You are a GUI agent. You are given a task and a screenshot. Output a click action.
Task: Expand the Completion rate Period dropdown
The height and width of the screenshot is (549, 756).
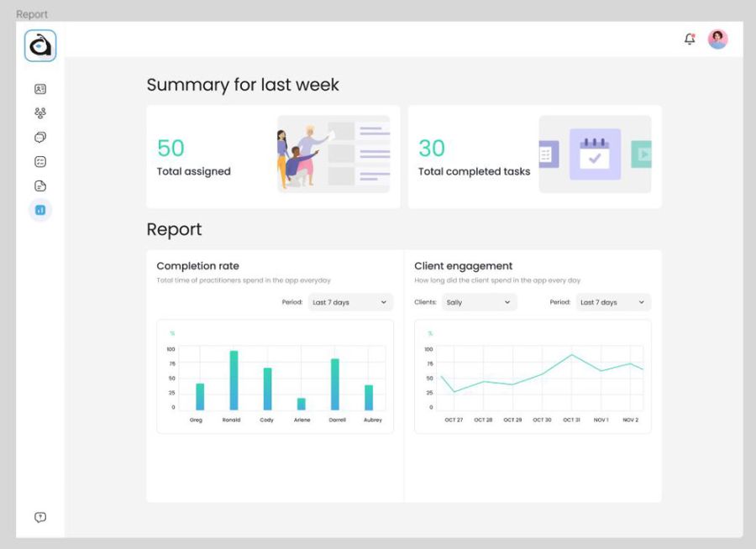point(350,302)
